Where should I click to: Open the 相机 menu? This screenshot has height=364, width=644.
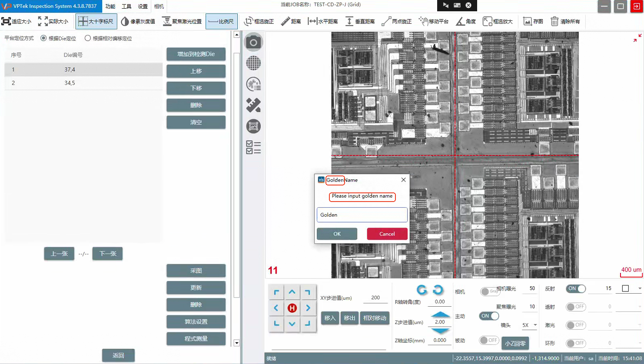pyautogui.click(x=159, y=7)
